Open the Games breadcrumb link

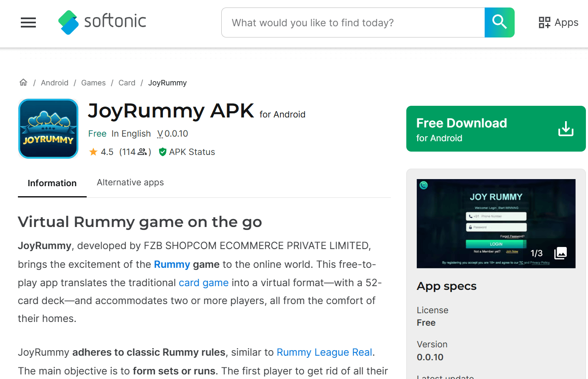coord(93,83)
